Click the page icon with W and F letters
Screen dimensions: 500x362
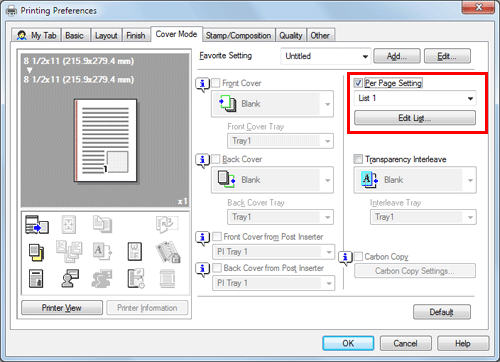(x=135, y=252)
